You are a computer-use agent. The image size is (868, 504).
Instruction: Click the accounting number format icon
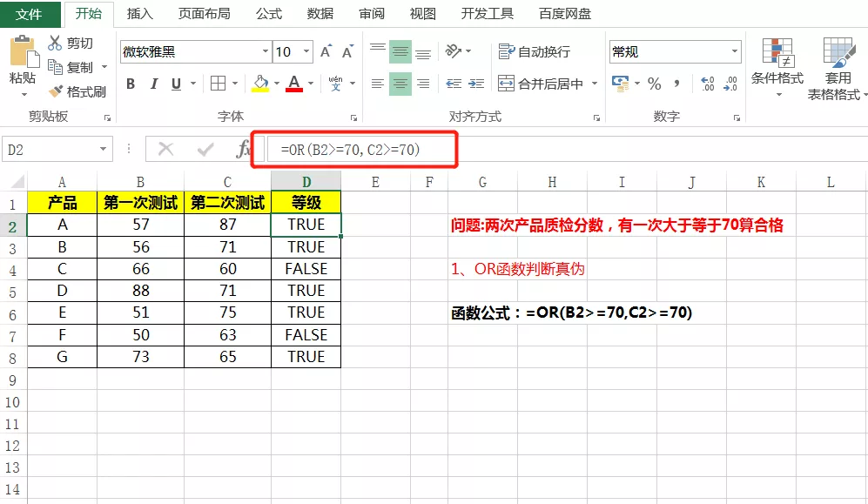621,84
